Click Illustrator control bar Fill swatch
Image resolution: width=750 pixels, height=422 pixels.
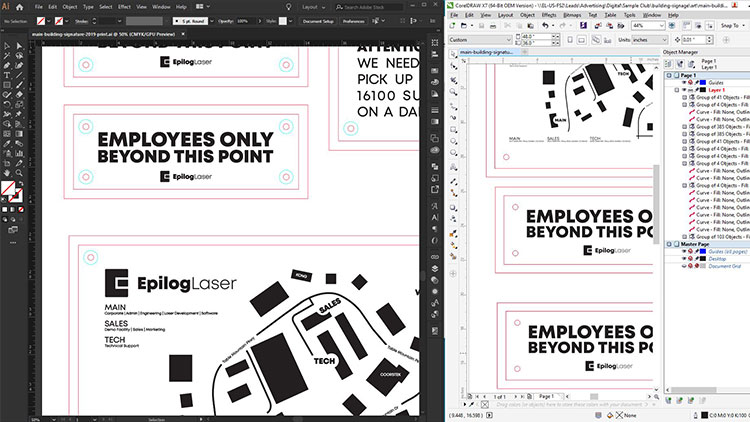click(x=41, y=21)
